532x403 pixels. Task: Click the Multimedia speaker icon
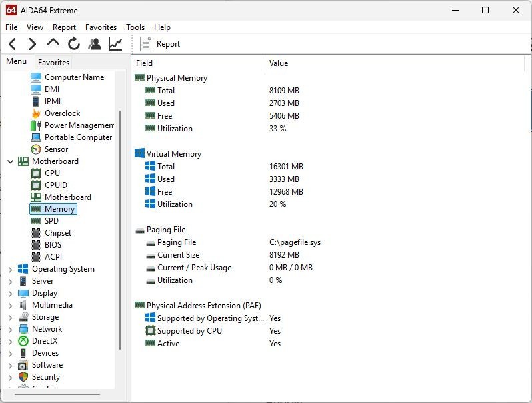[x=23, y=305]
